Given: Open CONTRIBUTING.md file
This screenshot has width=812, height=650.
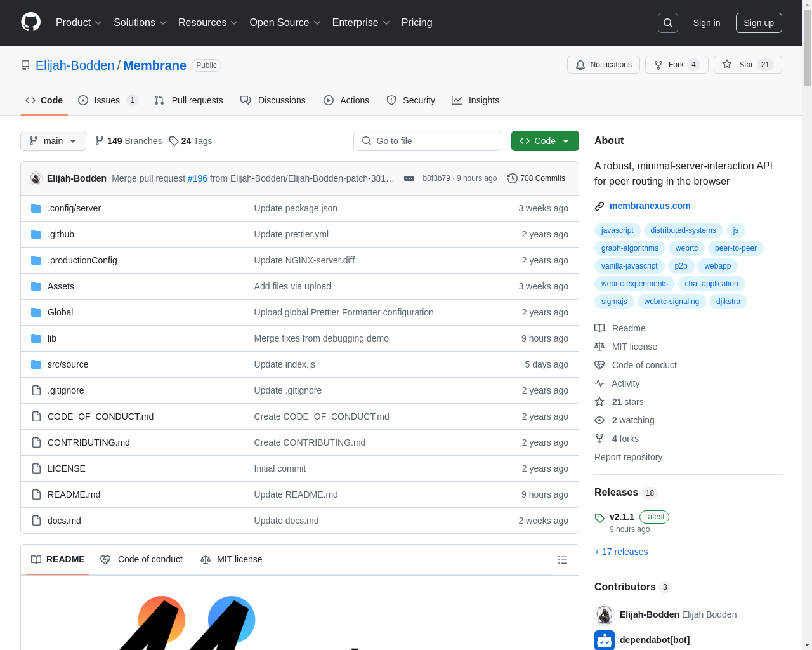Looking at the screenshot, I should (89, 442).
